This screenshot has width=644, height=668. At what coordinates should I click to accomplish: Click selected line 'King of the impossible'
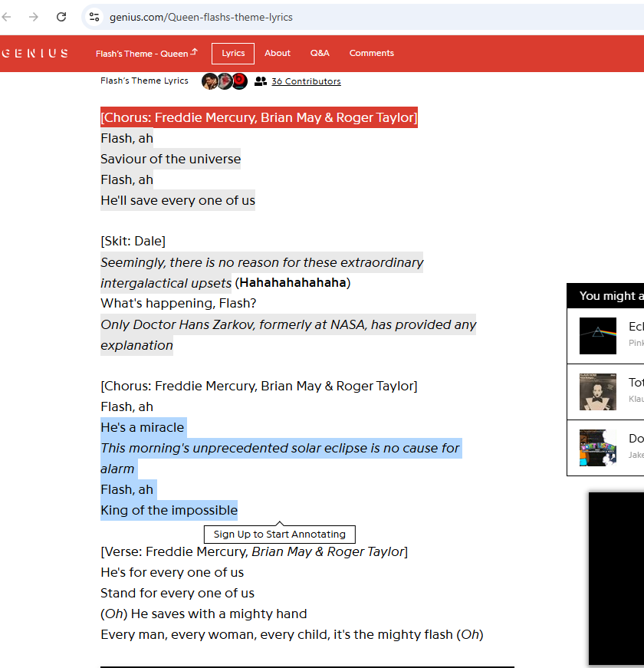pyautogui.click(x=169, y=510)
